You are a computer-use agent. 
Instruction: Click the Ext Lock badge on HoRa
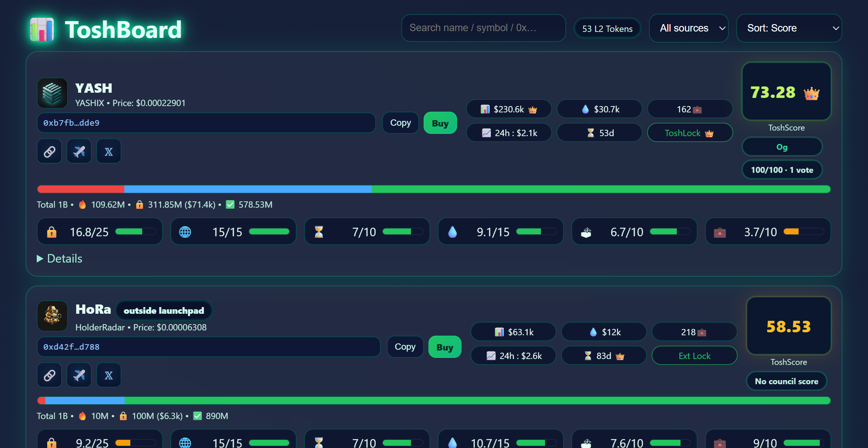pos(694,356)
